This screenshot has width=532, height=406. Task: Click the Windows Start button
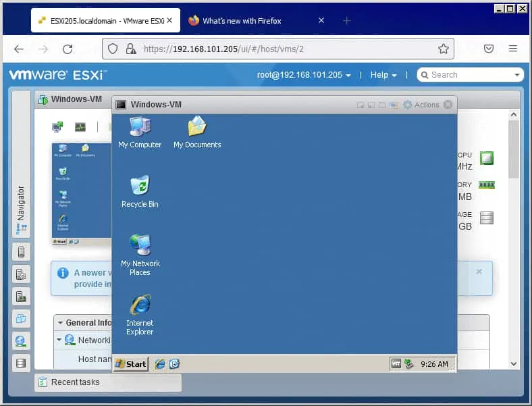point(131,364)
